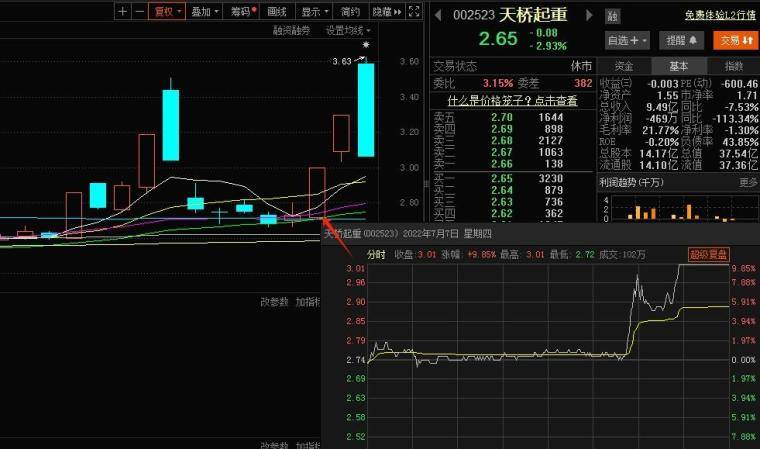The width and height of the screenshot is (760, 449).
Task: Expand the 显示 display dropdown
Action: (x=315, y=11)
